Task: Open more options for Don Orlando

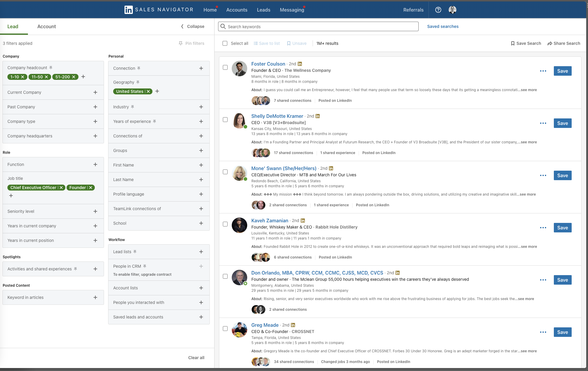Action: pos(543,280)
